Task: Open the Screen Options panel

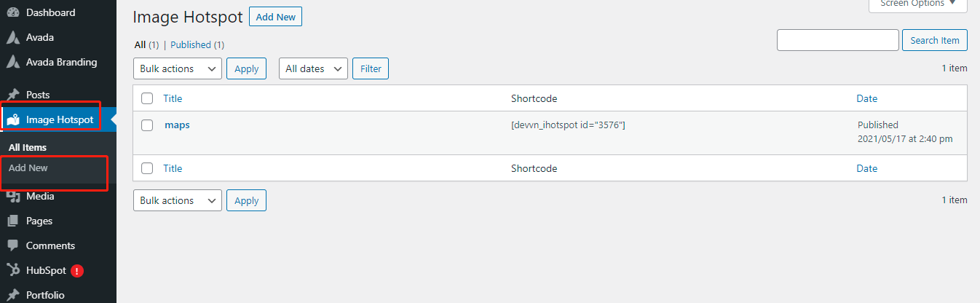Action: click(x=917, y=4)
